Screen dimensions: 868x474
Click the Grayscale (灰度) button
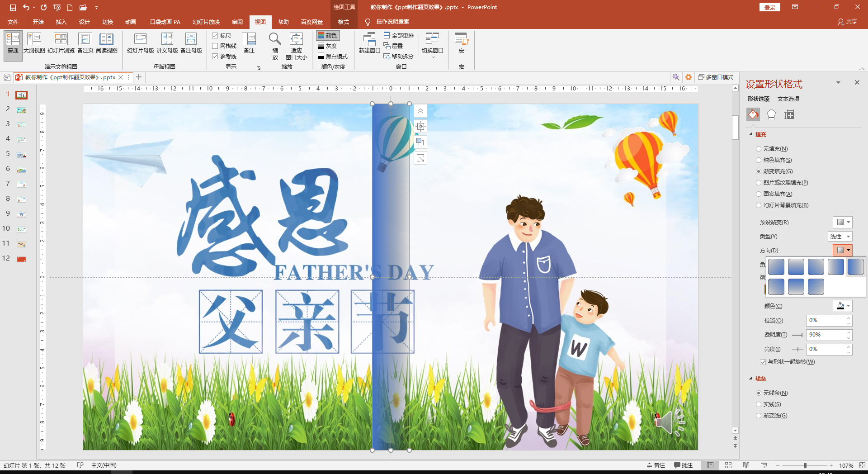click(327, 46)
